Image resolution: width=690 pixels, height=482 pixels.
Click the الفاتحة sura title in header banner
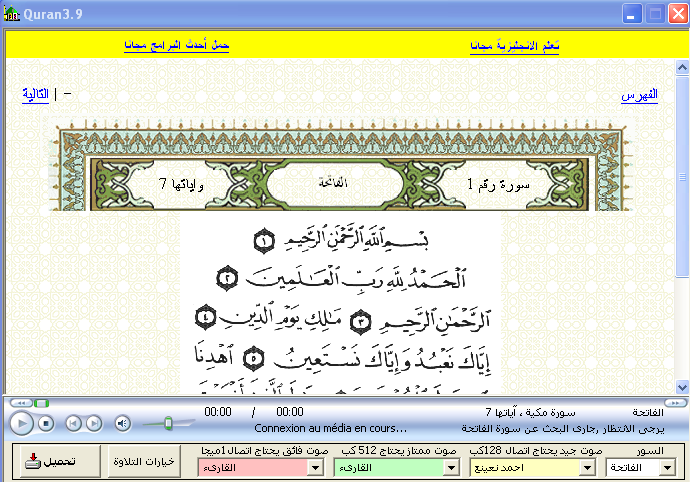(x=333, y=182)
